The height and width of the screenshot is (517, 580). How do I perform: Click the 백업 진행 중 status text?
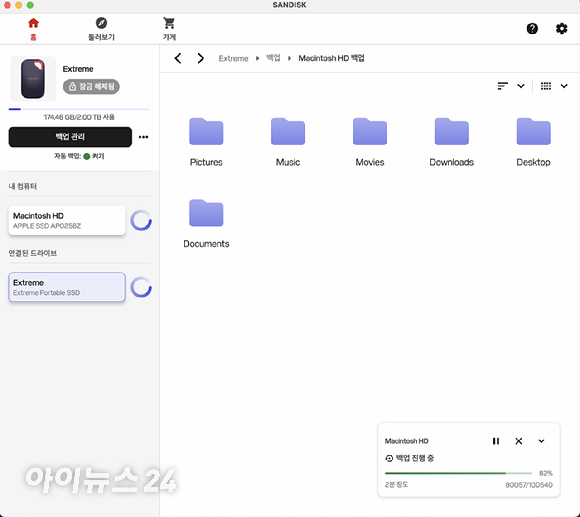pos(415,458)
